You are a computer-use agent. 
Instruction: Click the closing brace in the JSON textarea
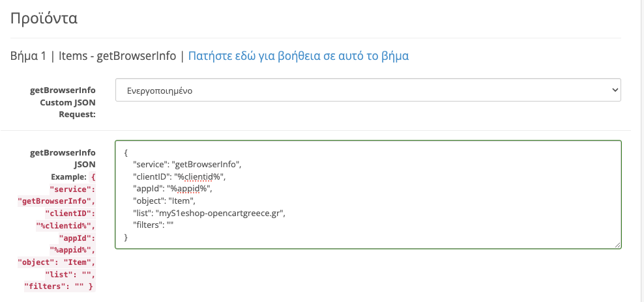(x=126, y=237)
